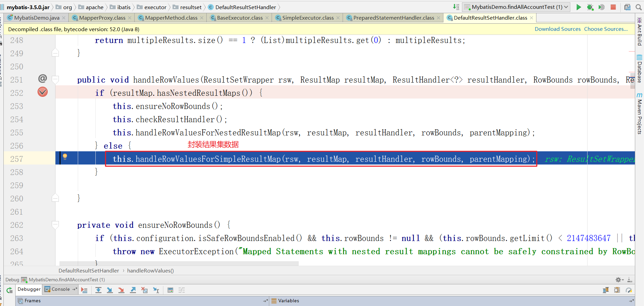Viewport: 644px width, 306px height.
Task: Hide the Debug tool window with the download-arrow icon
Action: point(629,280)
